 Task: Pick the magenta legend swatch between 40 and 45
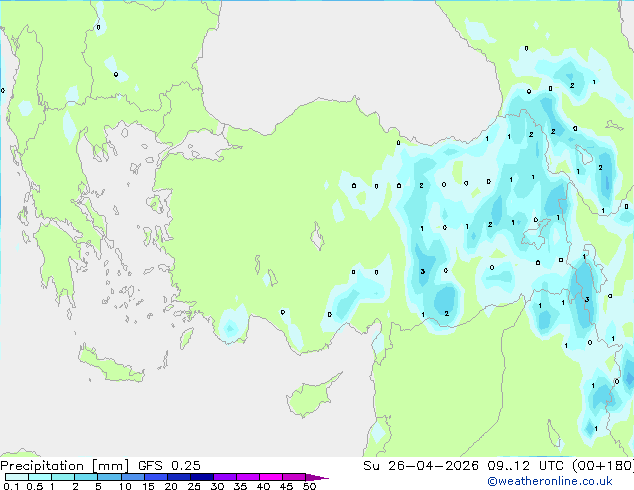pyautogui.click(x=271, y=477)
